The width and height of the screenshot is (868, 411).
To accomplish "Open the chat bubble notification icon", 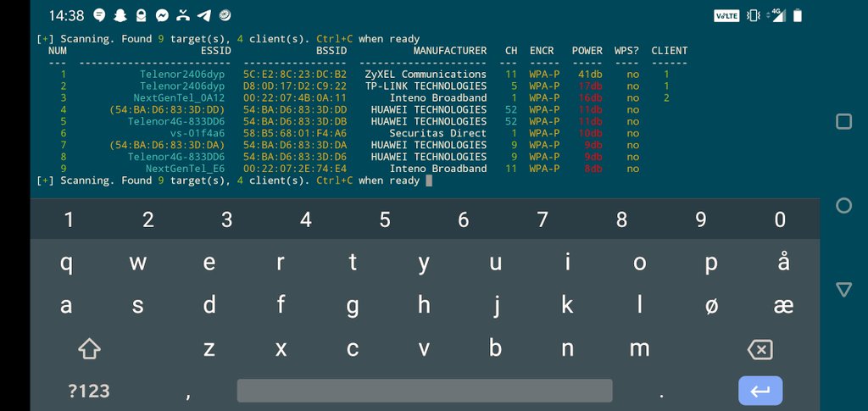I will 99,15.
